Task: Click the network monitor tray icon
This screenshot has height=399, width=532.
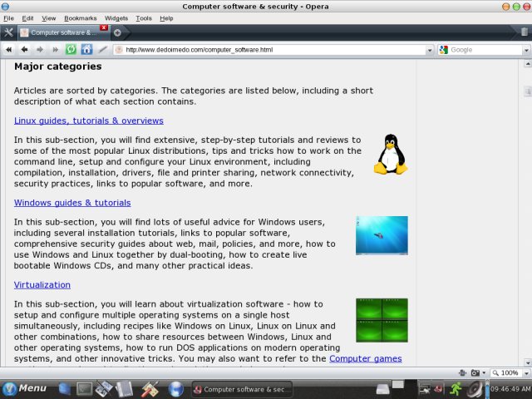Action: [x=424, y=390]
